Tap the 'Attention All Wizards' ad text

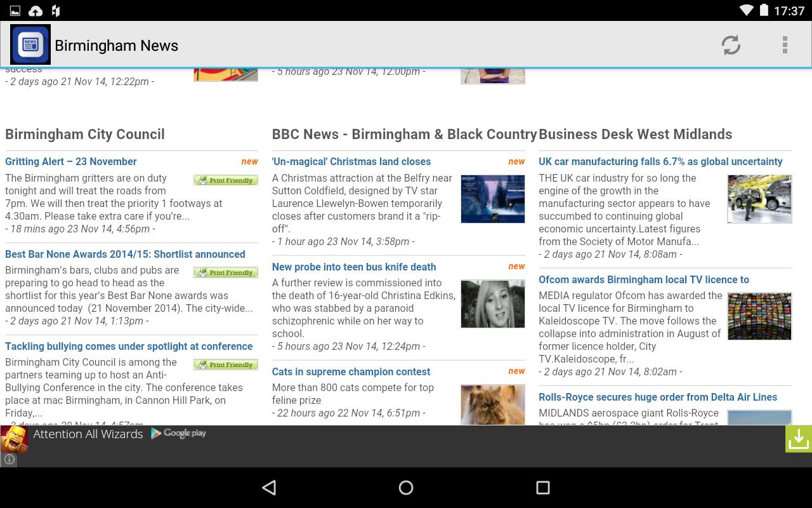pyautogui.click(x=88, y=434)
